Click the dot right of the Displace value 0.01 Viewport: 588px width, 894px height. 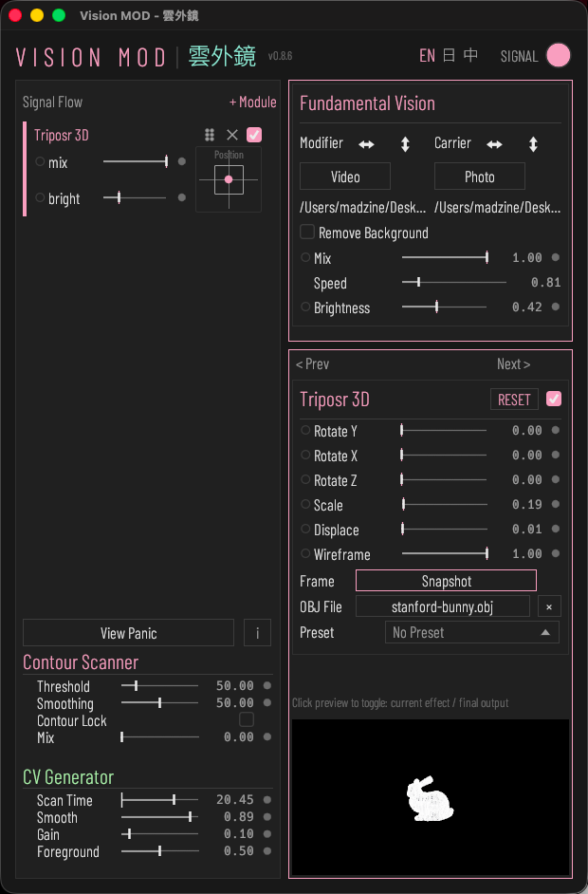(x=556, y=530)
